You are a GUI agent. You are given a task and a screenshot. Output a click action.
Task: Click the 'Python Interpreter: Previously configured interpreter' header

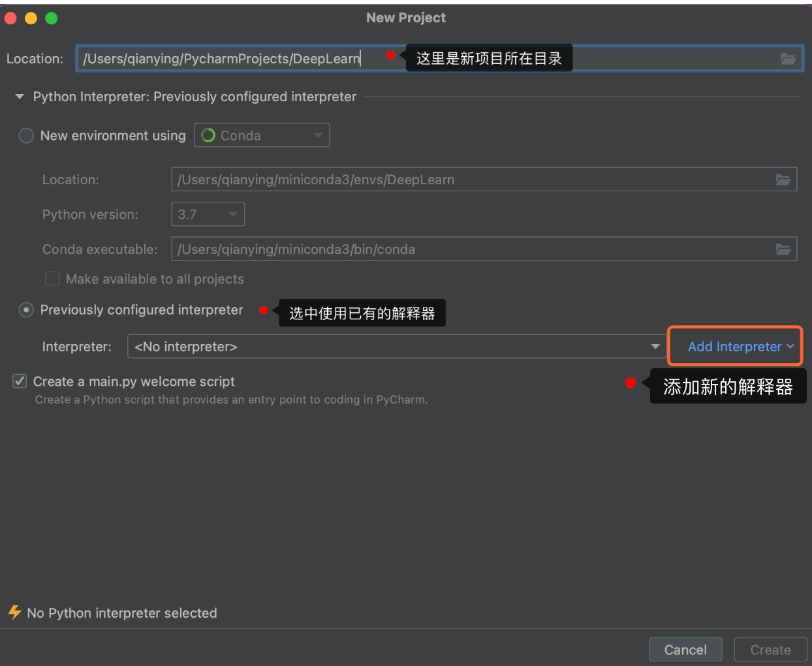195,97
